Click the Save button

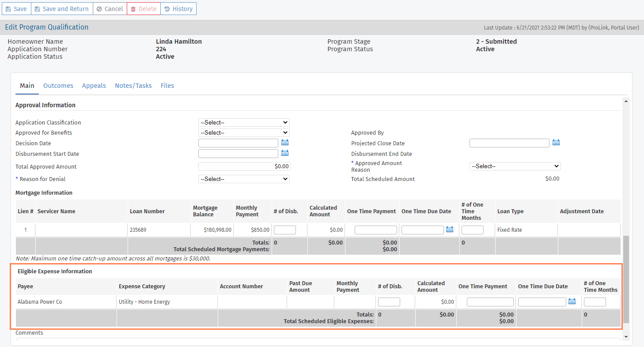(16, 9)
